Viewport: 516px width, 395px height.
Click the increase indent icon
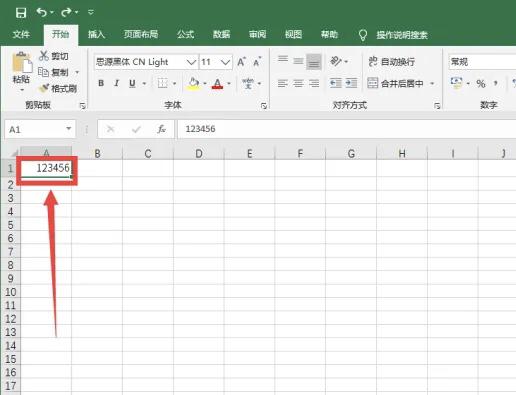351,83
